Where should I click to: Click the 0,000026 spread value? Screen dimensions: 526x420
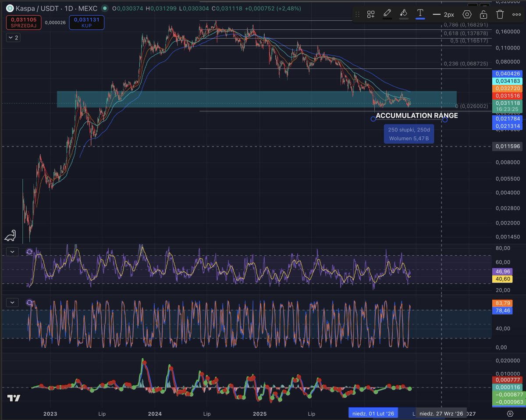55,23
